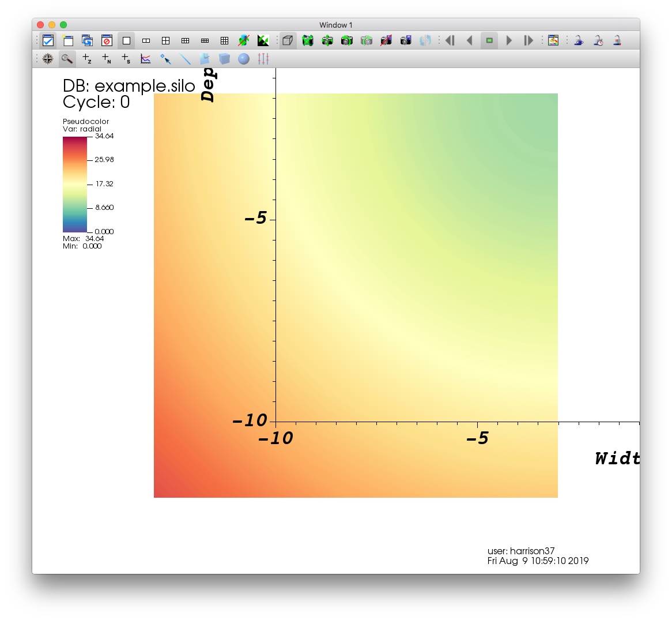Enable the Sphere tool
Screen dimensions: 672x620
coord(244,59)
